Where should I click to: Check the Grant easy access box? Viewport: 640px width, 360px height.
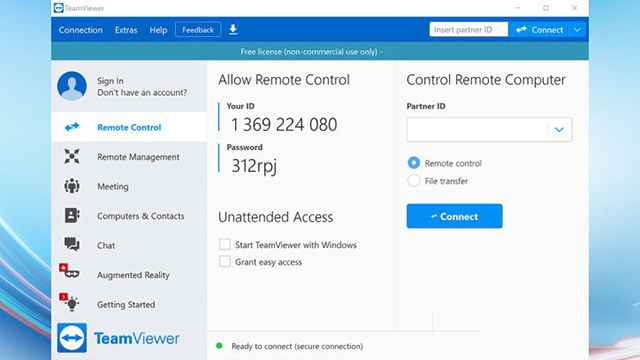pyautogui.click(x=224, y=261)
